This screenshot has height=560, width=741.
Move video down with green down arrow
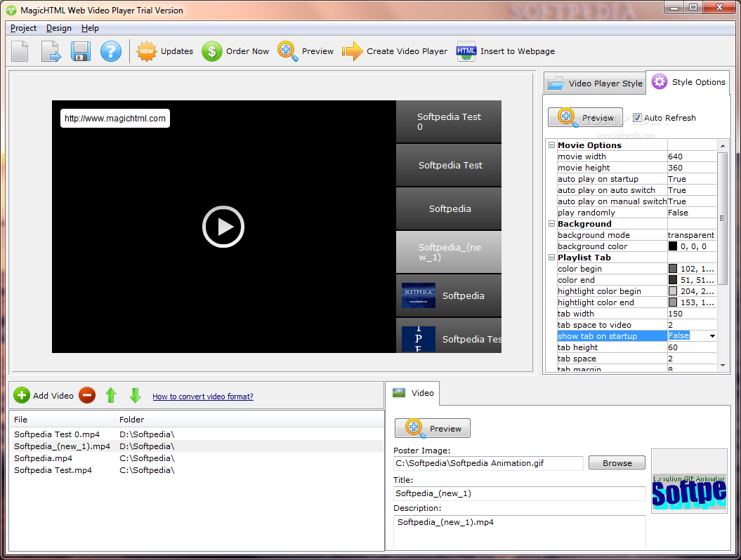coord(135,395)
